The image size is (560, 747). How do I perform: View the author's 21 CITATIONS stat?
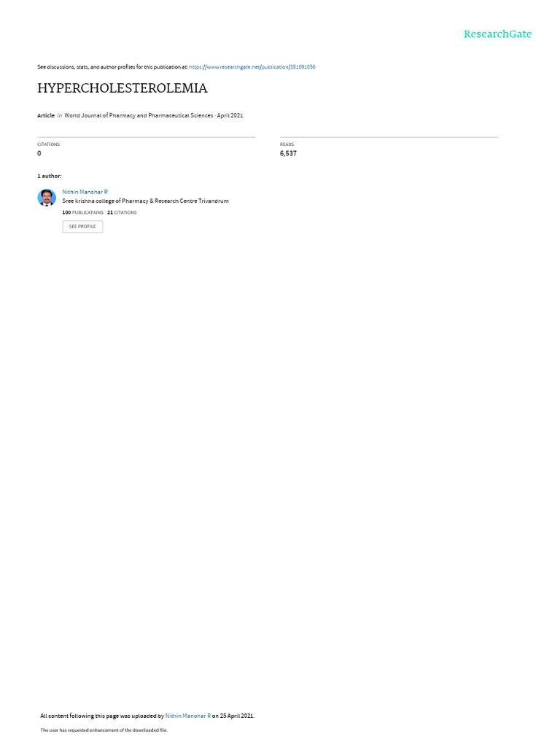click(x=122, y=212)
